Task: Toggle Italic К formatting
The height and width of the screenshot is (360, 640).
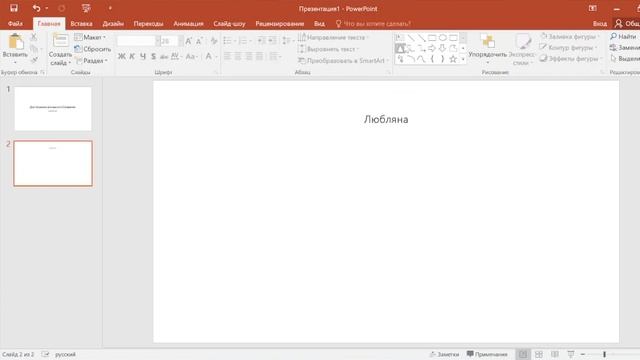Action: [x=132, y=57]
